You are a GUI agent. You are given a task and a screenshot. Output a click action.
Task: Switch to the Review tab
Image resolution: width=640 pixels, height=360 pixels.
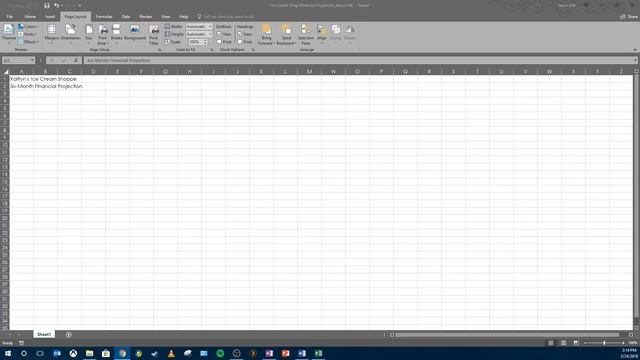[x=145, y=17]
